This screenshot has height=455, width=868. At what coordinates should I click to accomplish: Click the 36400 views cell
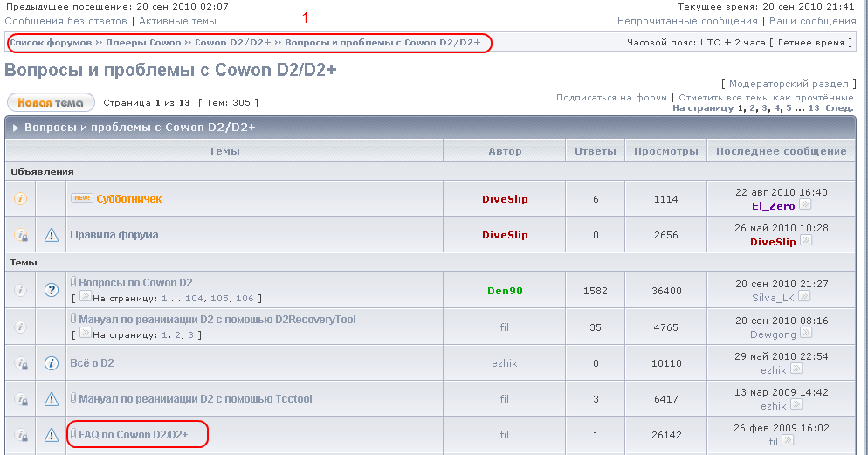[x=666, y=291]
